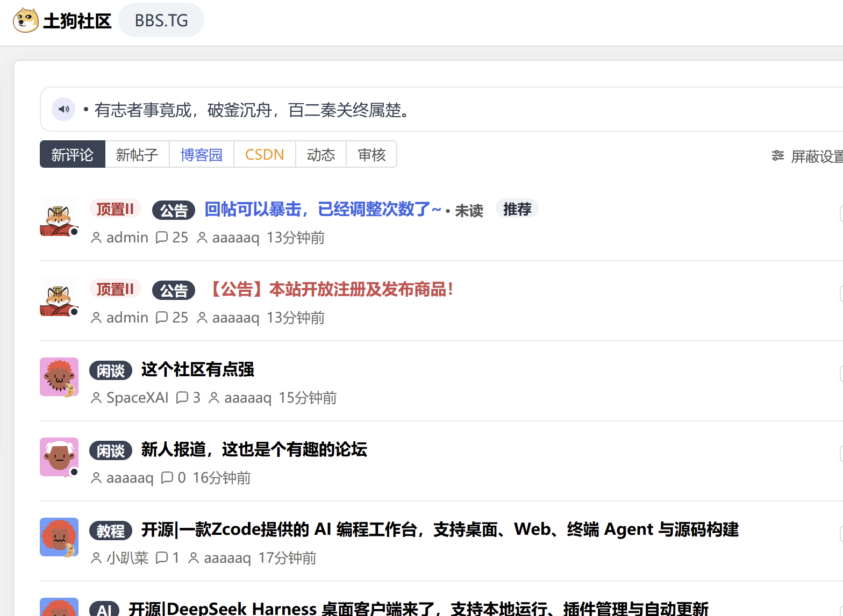Click the 未读 label
Viewport: 843px width, 616px height.
pyautogui.click(x=469, y=210)
